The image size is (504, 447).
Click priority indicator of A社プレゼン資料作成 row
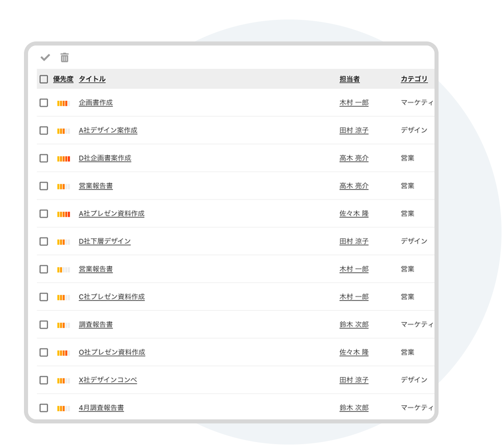tap(63, 214)
